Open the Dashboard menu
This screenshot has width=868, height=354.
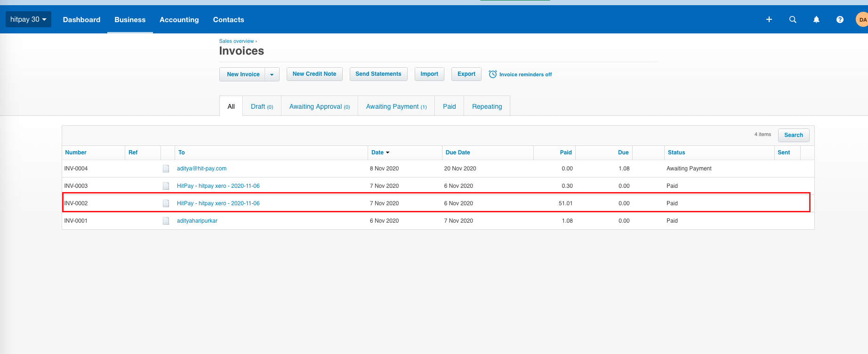coord(81,20)
